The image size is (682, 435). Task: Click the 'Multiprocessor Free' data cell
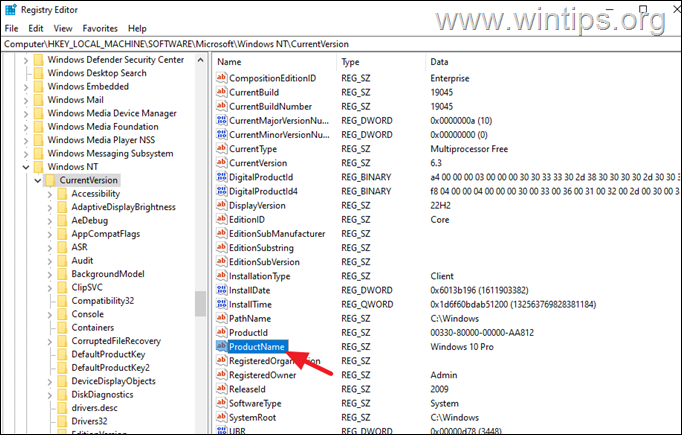pos(469,149)
